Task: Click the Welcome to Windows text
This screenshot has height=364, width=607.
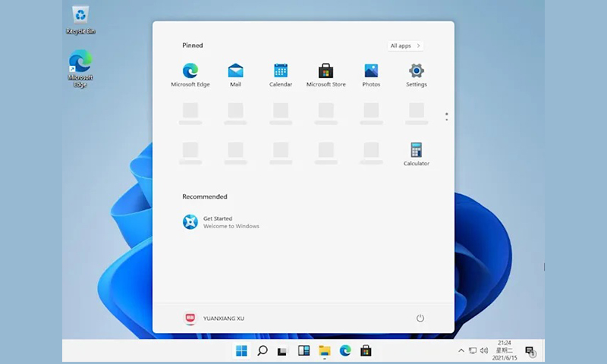Action: coord(231,226)
